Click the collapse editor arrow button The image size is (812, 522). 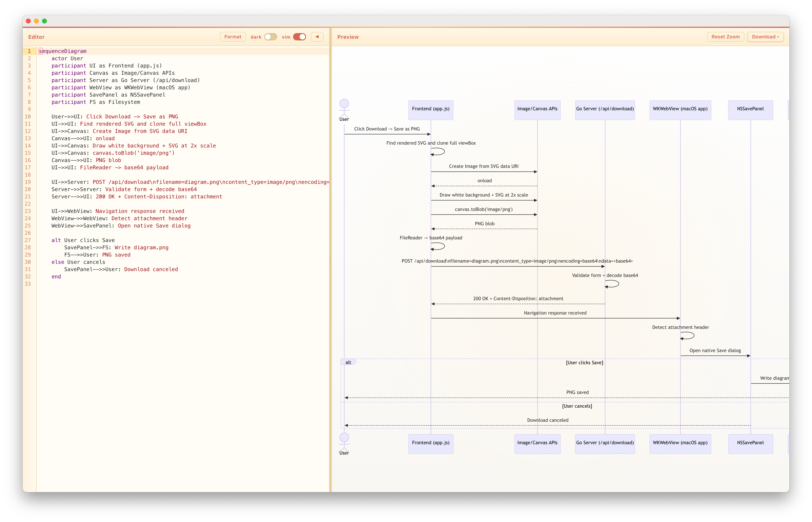[317, 37]
